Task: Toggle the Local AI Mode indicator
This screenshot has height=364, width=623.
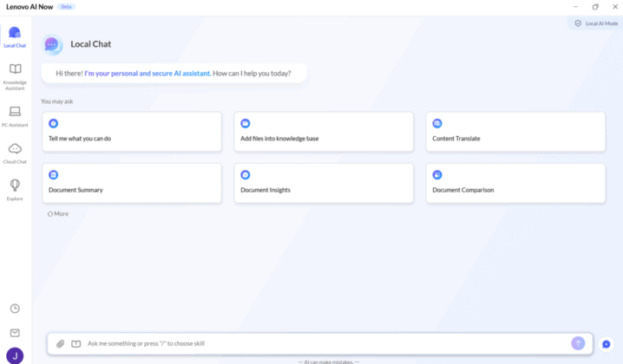Action: (x=596, y=23)
